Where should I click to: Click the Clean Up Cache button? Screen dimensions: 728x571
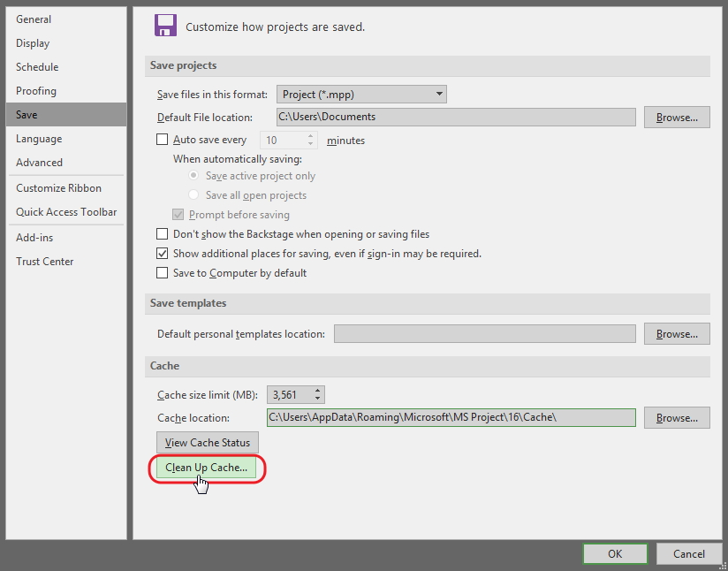pyautogui.click(x=206, y=468)
